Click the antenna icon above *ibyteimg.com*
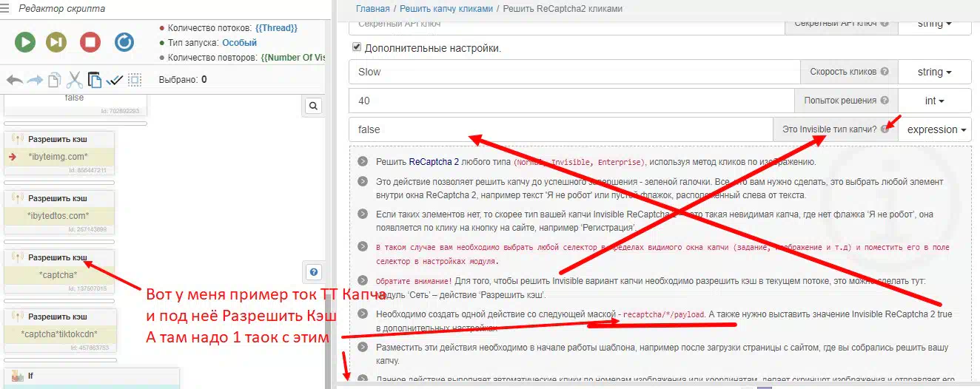Screen dimensions: 980x389 pos(17,139)
